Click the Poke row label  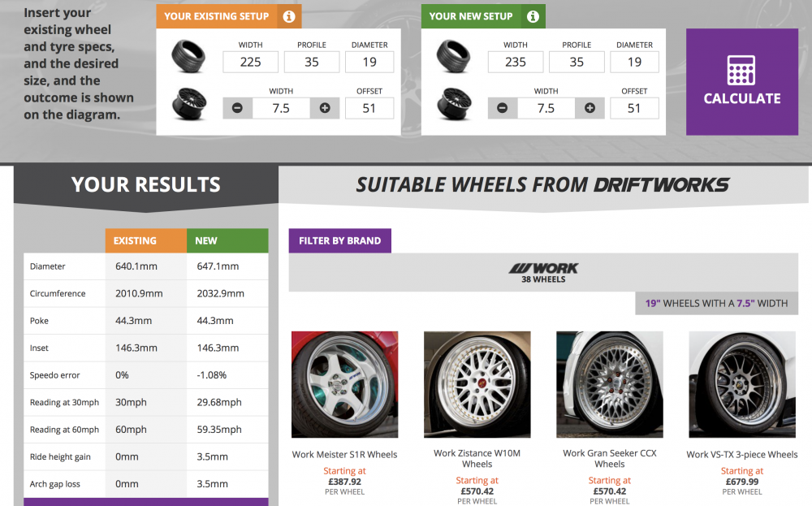click(39, 321)
